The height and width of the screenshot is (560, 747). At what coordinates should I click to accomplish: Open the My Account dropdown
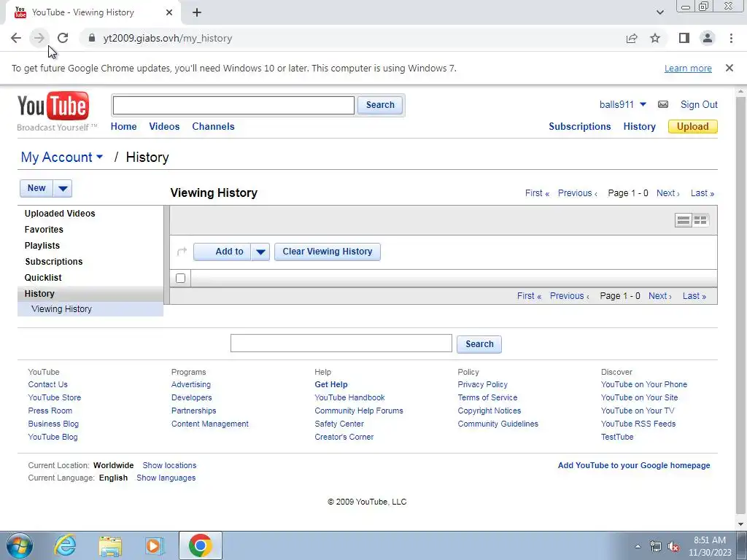(62, 157)
